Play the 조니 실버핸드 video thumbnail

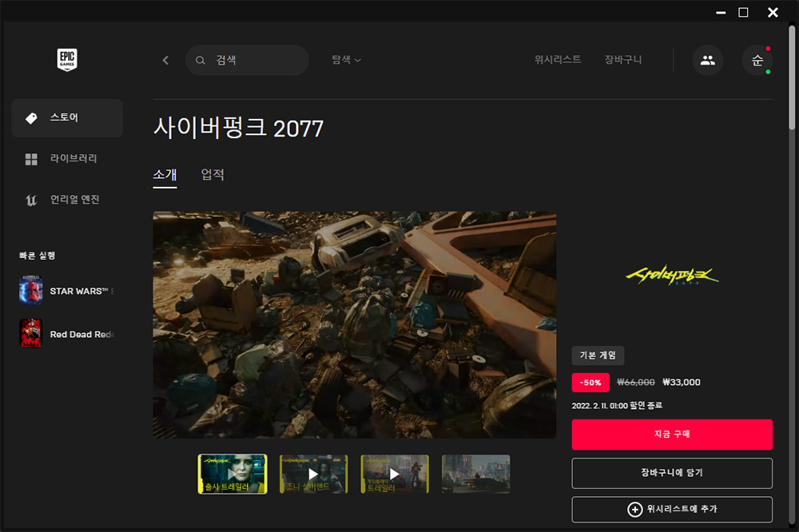coord(313,474)
